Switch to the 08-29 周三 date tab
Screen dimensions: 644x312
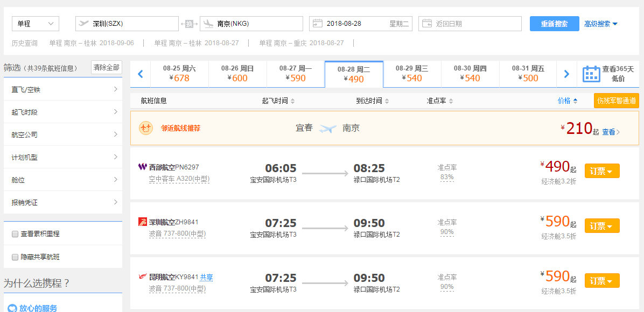[x=412, y=74]
